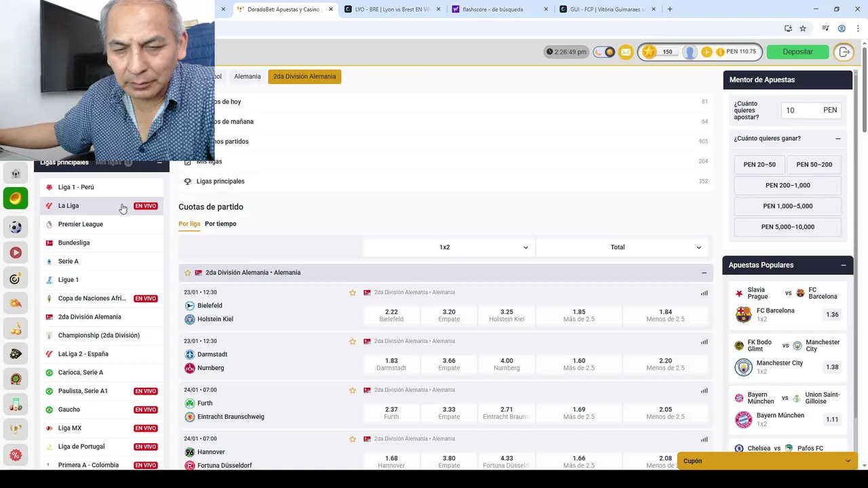This screenshot has height=488, width=868.
Task: Favorite the Furth vs Eintracht Braunschweig match
Action: (353, 390)
